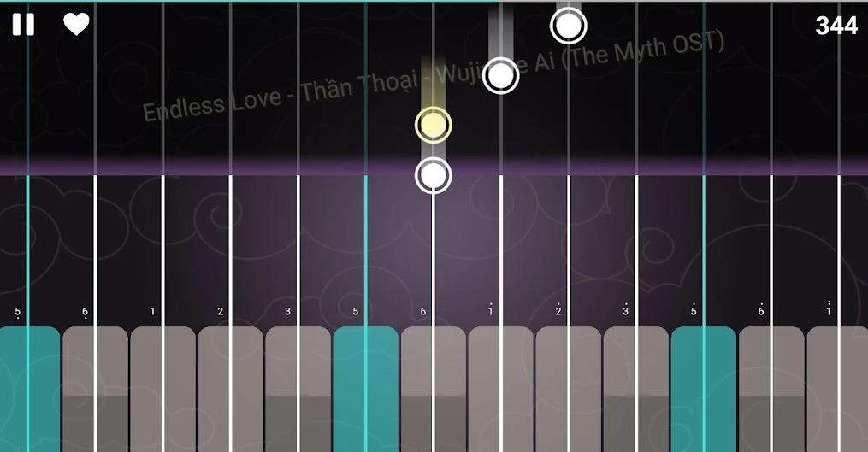Viewport: 868px width, 452px height.
Task: Tap the white note beside the yellow one
Action: click(x=500, y=75)
